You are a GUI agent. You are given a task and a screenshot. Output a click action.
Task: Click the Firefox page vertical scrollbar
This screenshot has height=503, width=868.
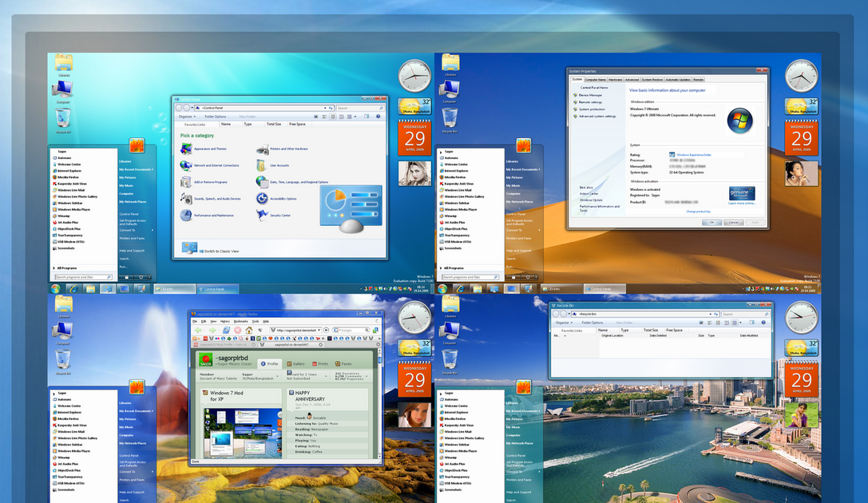pyautogui.click(x=379, y=402)
